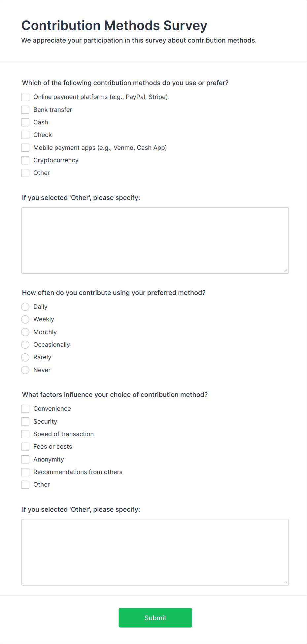307x644 pixels.
Task: Enable the Check payment checkbox
Action: coord(25,135)
